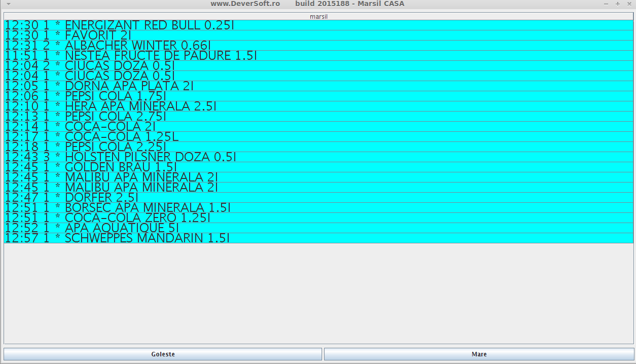Select row PEPSI COLA 2.25l
The image size is (636, 364).
[319, 147]
